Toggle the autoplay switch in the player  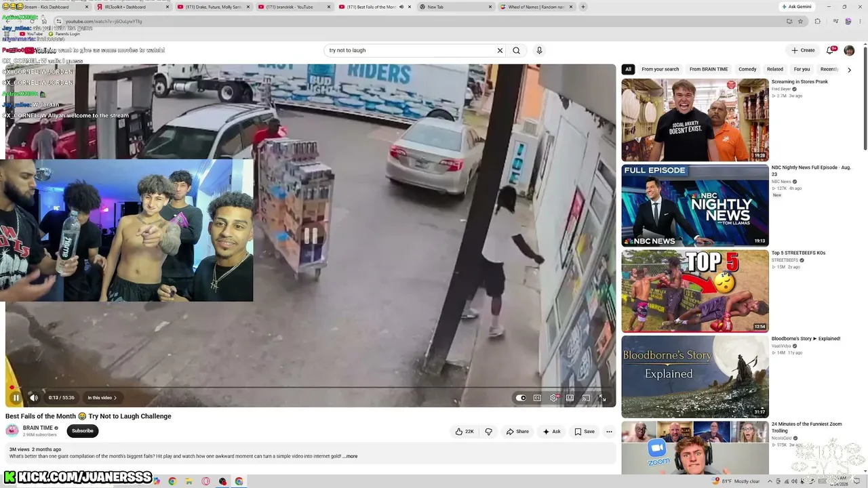(x=521, y=398)
